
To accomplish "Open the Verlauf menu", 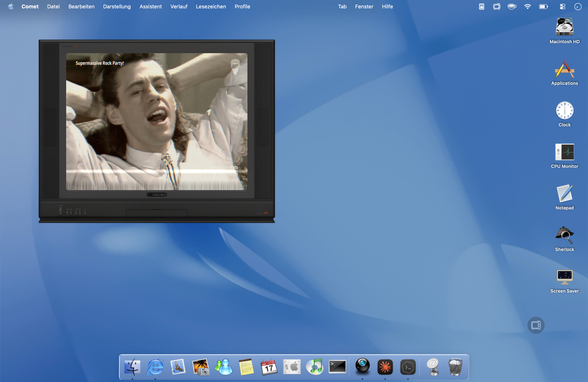I will [179, 6].
